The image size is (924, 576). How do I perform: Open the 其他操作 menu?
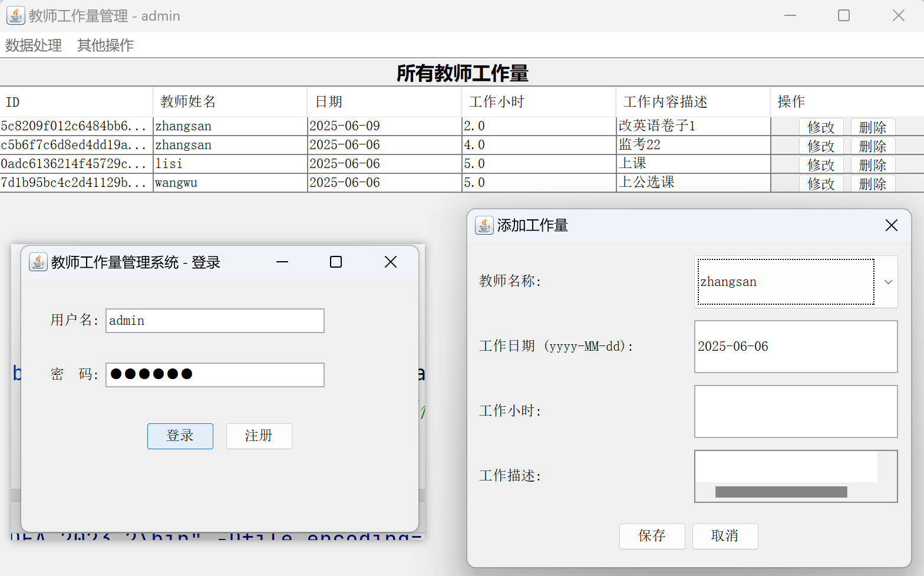point(105,45)
